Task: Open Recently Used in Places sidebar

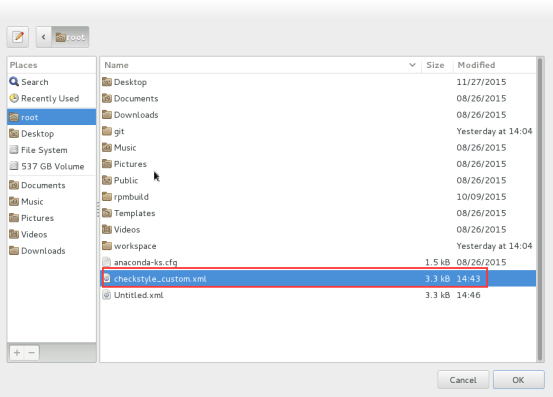Action: pyautogui.click(x=51, y=98)
